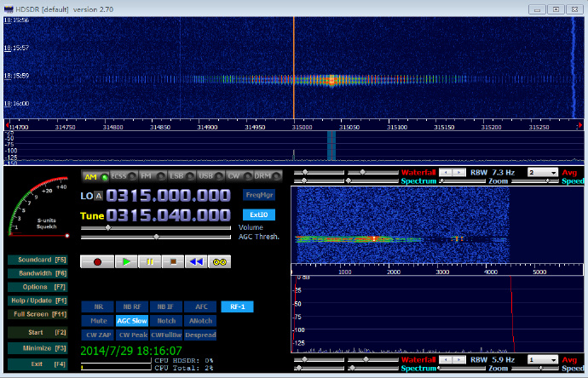This screenshot has width=588, height=378.
Task: Click the green play button
Action: pos(126,261)
